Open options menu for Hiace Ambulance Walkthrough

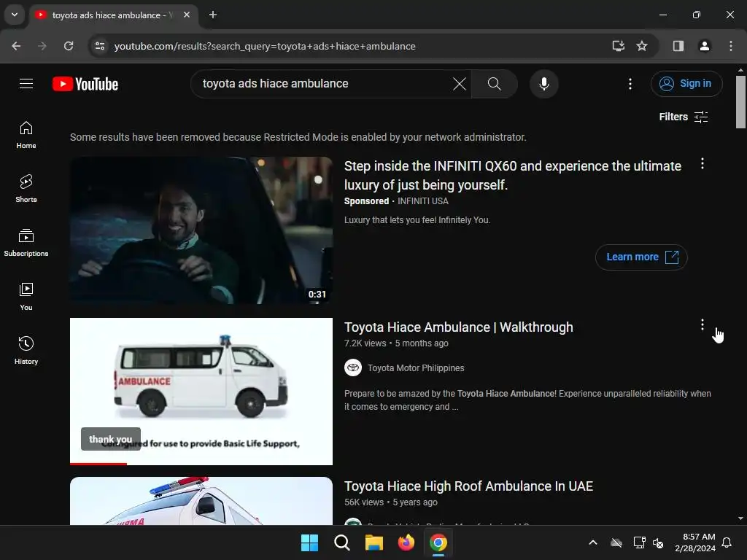click(x=702, y=324)
